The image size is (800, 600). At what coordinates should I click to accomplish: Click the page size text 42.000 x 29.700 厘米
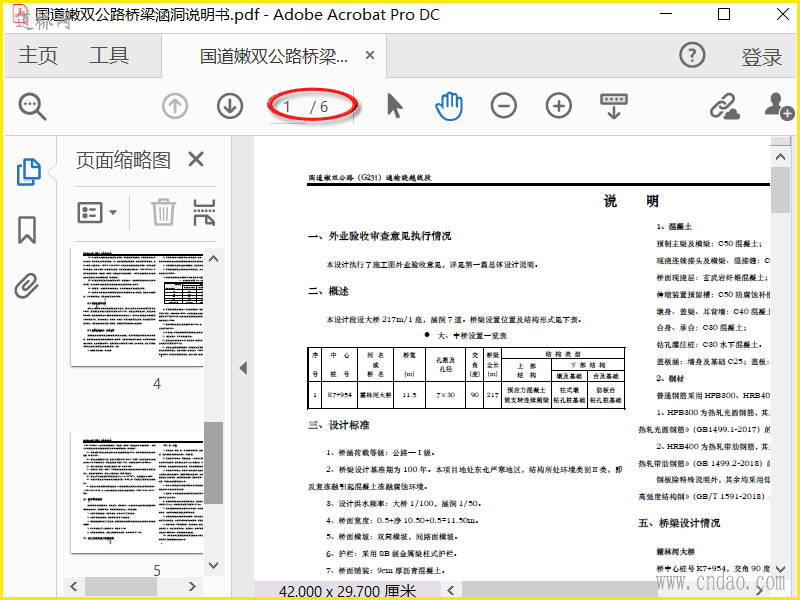[347, 591]
